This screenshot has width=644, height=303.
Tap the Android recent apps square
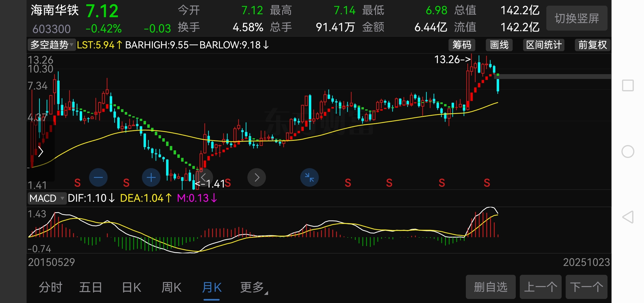pos(628,85)
